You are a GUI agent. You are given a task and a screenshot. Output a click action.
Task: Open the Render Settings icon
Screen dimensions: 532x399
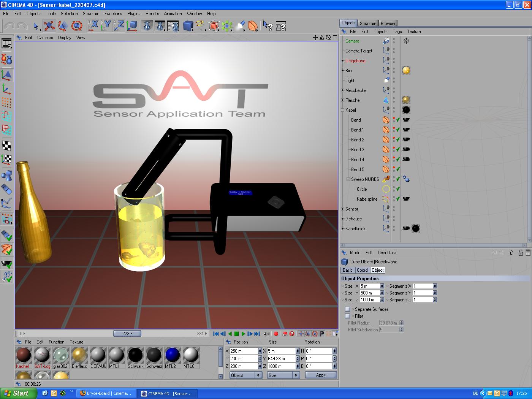pos(173,26)
